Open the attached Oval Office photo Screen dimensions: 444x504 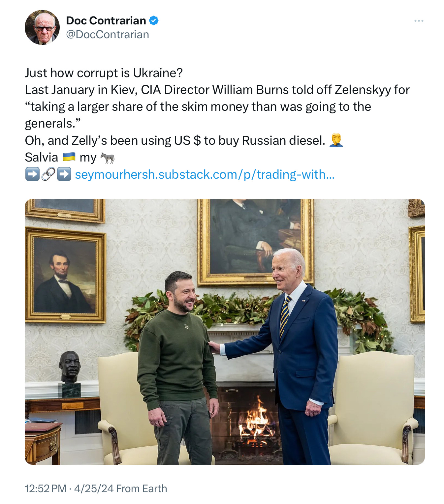pos(225,332)
